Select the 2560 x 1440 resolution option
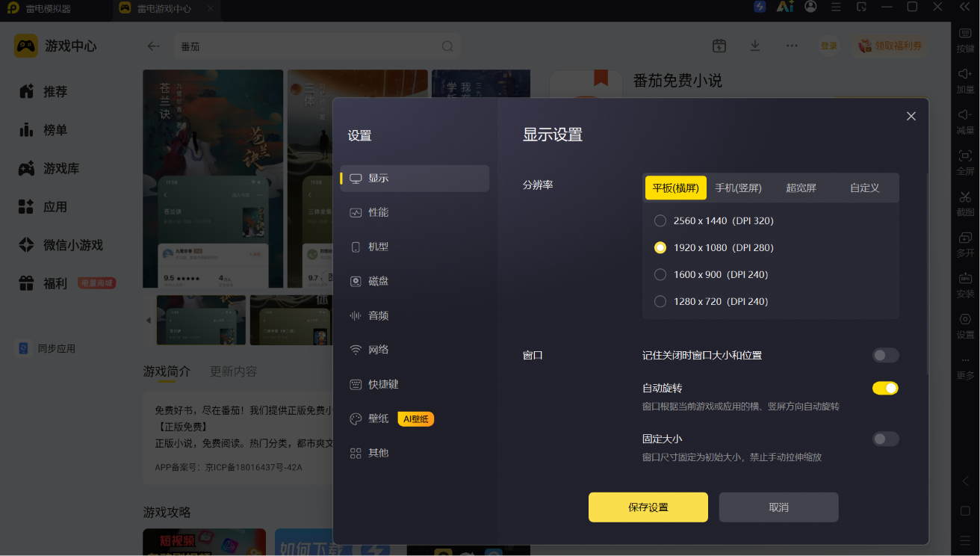 (x=714, y=220)
